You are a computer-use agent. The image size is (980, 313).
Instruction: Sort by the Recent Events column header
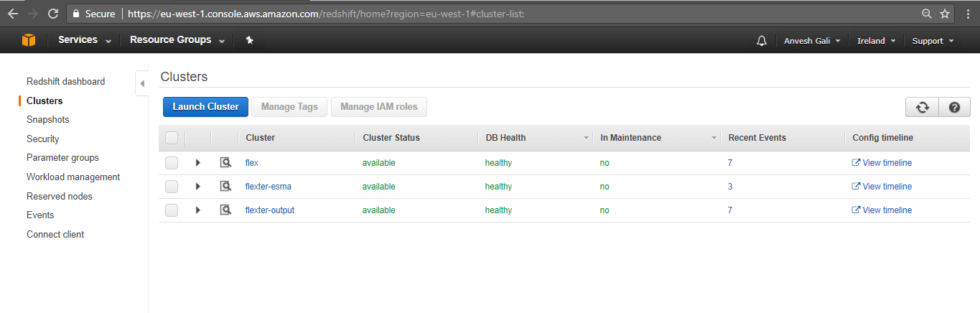point(757,138)
